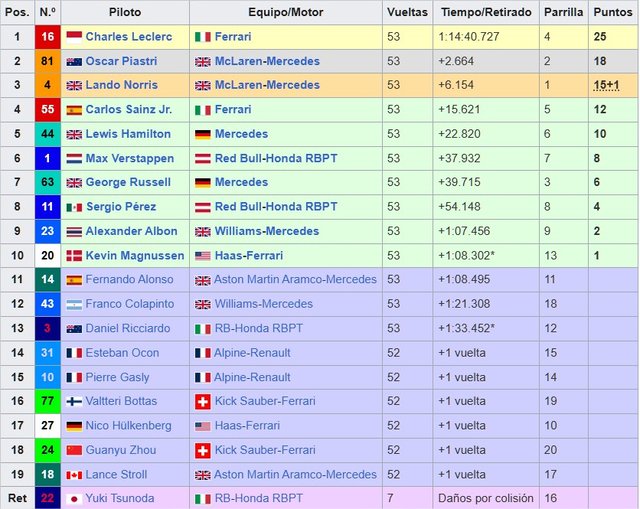Click the Swiss flag in Bottas's Kick Sauber cell
This screenshot has height=509, width=640.
[x=203, y=402]
